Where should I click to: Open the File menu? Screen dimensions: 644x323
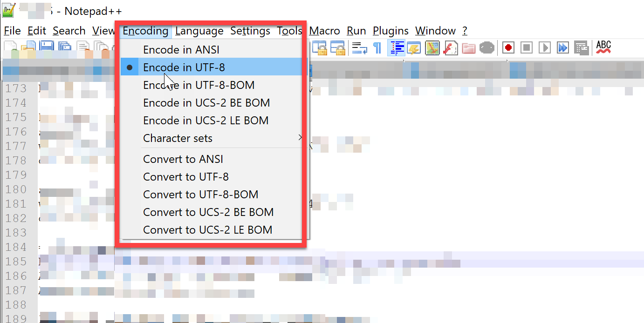(x=12, y=31)
